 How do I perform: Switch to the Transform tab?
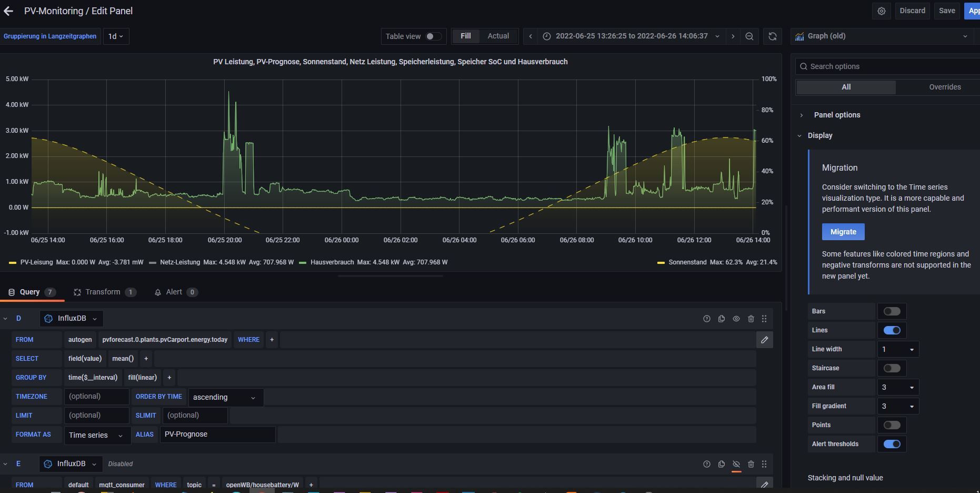[x=105, y=292]
